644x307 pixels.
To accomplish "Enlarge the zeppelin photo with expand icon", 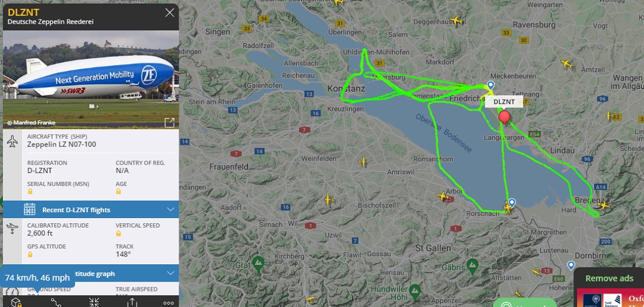I will click(x=169, y=123).
